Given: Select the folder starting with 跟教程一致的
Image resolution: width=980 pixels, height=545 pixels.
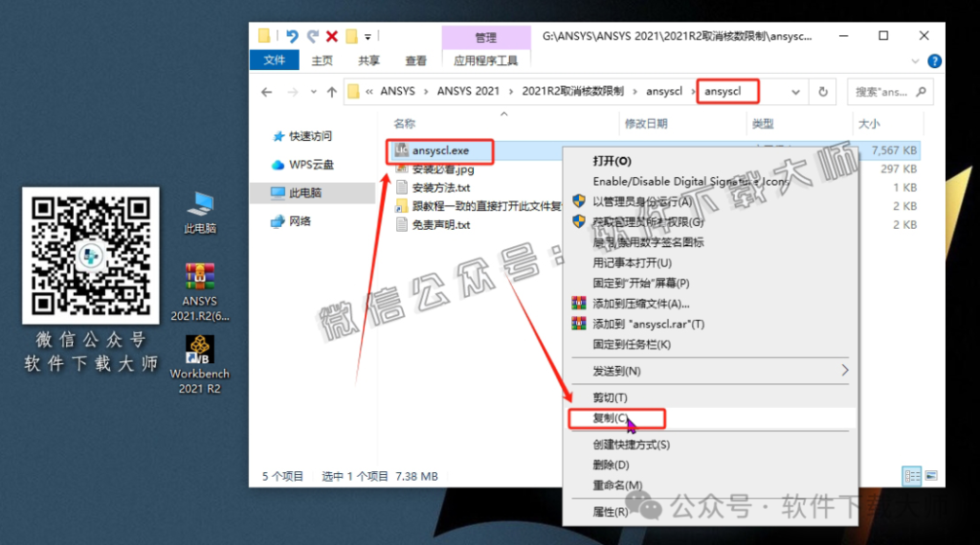Looking at the screenshot, I should tap(479, 206).
